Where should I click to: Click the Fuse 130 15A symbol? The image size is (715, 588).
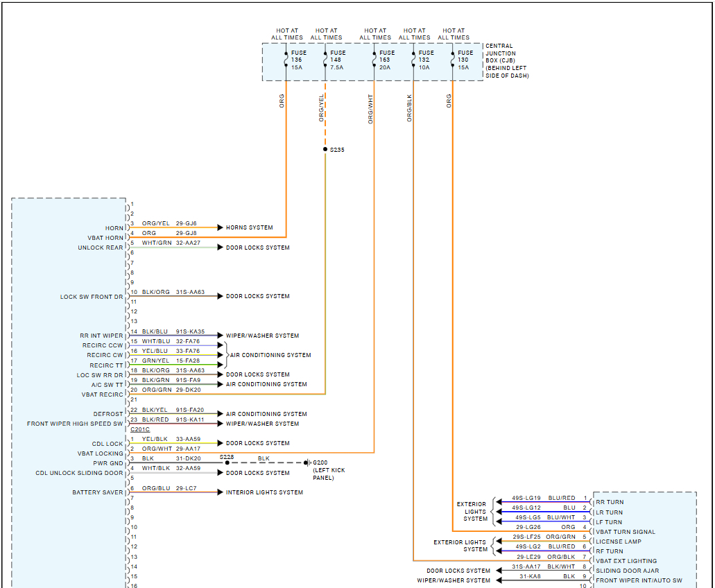[453, 59]
